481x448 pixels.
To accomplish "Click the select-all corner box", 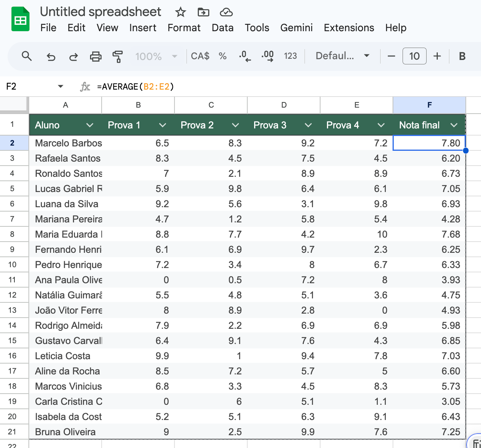I will (14, 105).
